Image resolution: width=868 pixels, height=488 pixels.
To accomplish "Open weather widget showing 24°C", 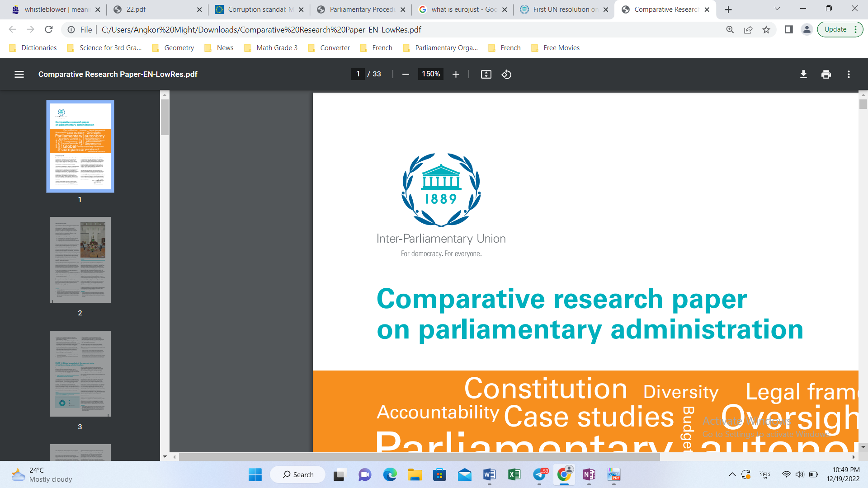I will click(42, 474).
